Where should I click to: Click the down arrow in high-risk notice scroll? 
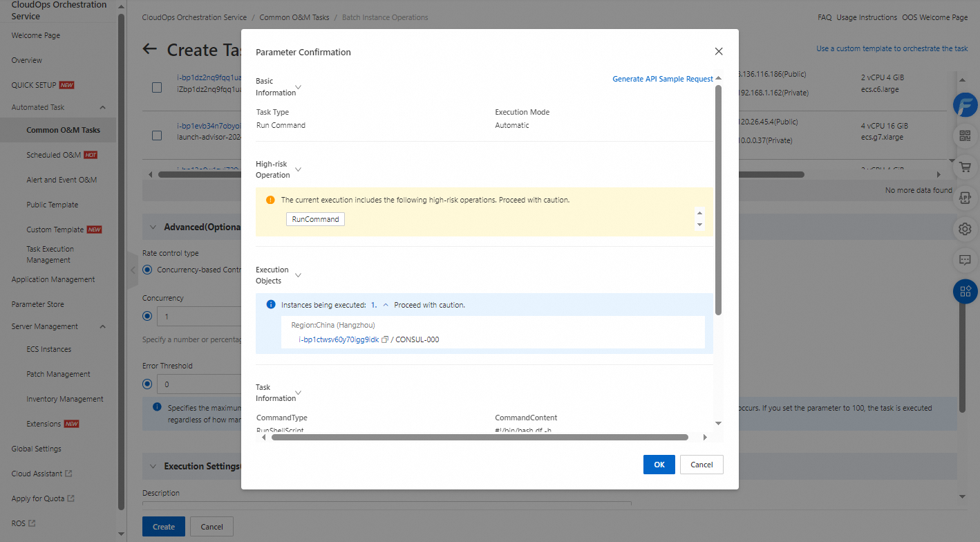(699, 225)
